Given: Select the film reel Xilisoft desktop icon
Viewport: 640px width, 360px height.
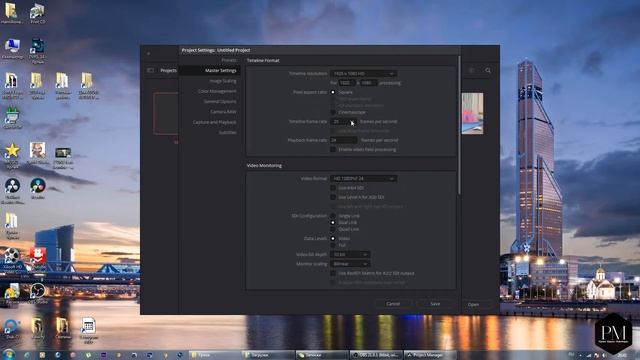Looking at the screenshot, I should click(12, 260).
